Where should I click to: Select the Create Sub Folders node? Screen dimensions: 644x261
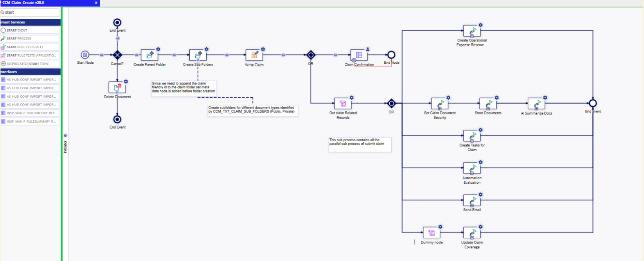click(198, 55)
